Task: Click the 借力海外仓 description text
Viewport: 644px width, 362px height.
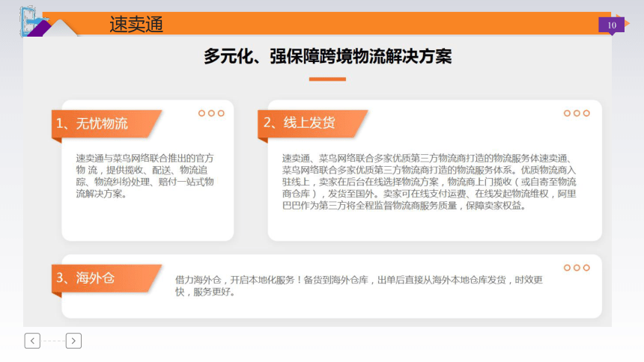Action: 359,286
